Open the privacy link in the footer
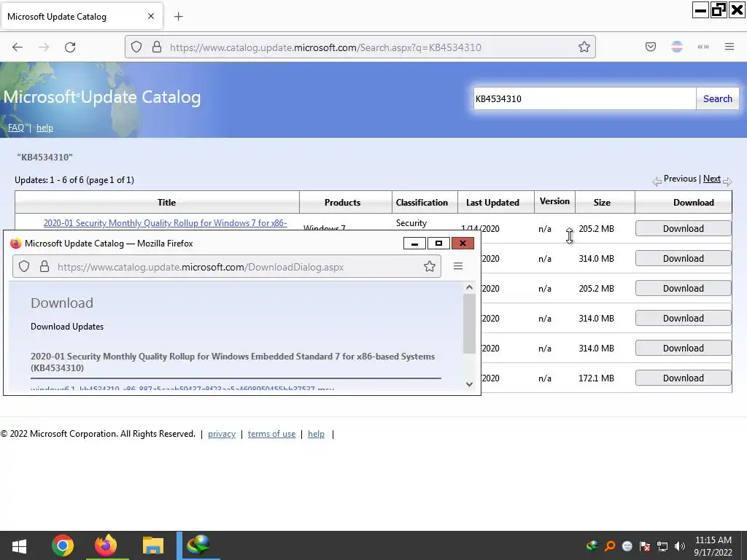 pos(222,434)
